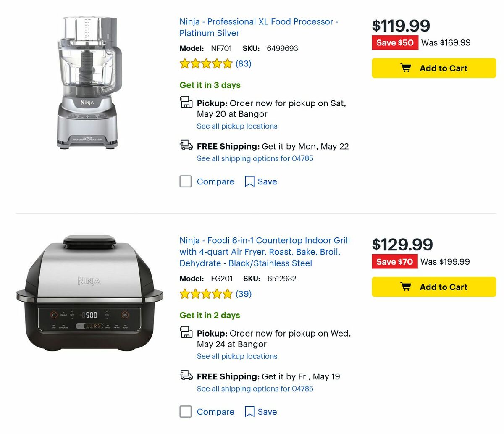The height and width of the screenshot is (434, 504).
Task: Select the fifth star in the food processor rating
Action: coord(227,63)
